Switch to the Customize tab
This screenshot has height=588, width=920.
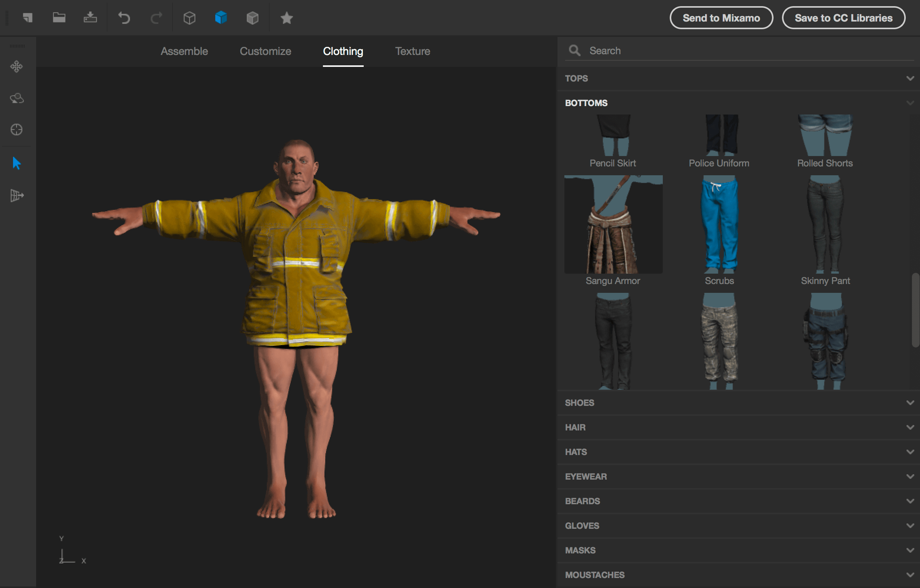tap(265, 51)
